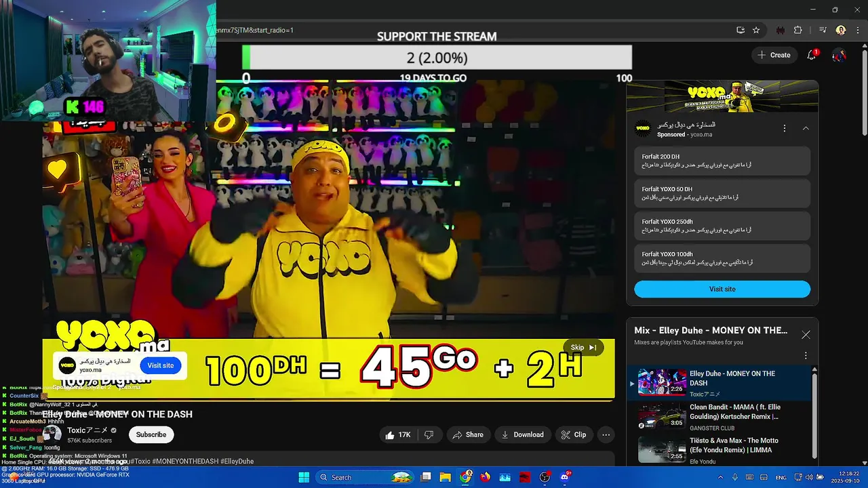Open the YouTube account avatar menu

pyautogui.click(x=840, y=55)
